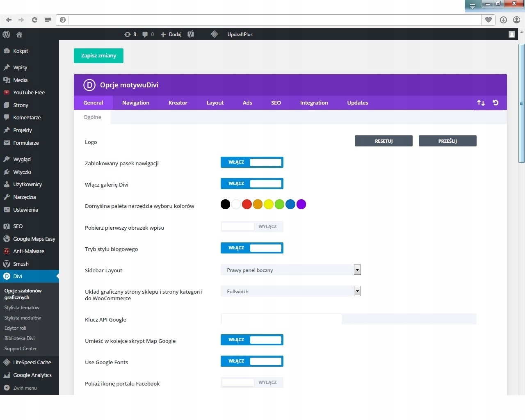Open the speed dial grid icon
The image size is (525, 420).
[x=48, y=20]
